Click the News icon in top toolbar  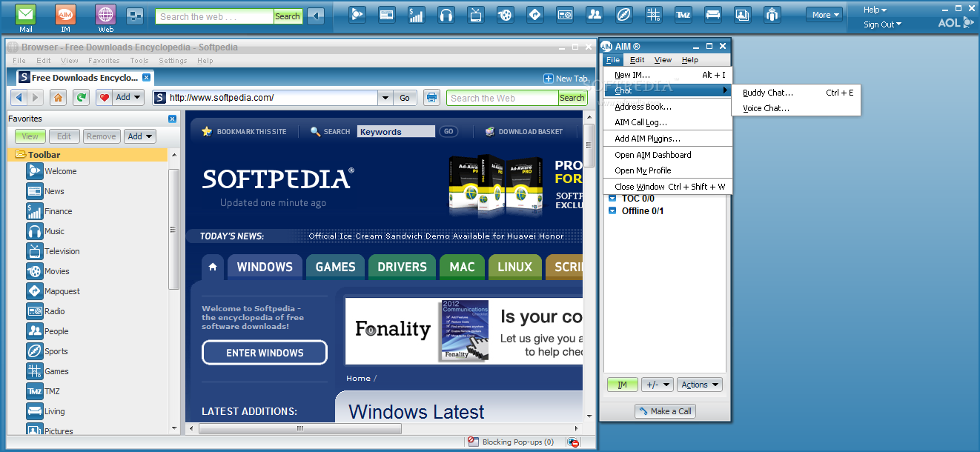[x=386, y=14]
